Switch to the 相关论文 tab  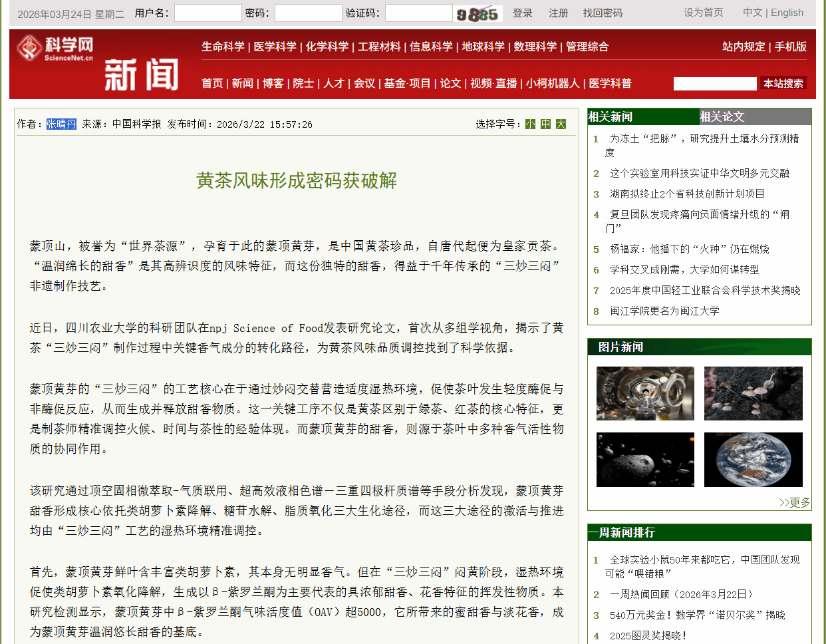click(x=722, y=117)
